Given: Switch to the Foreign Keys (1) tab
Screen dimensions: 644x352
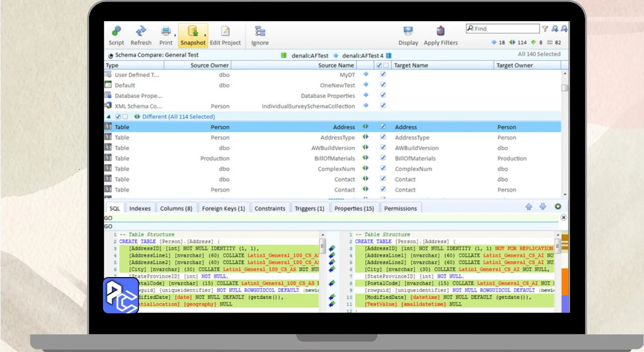Looking at the screenshot, I should point(223,208).
